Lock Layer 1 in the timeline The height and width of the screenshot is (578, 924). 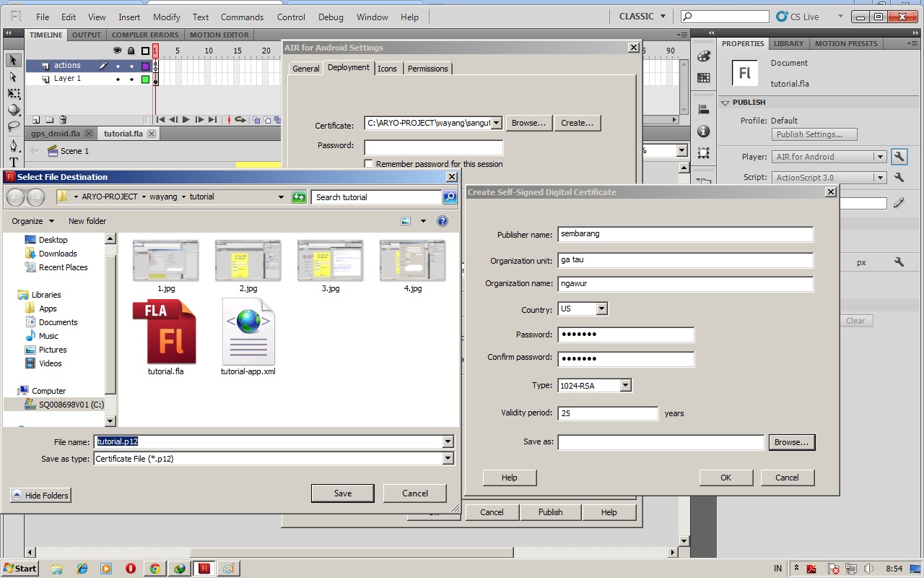click(131, 79)
